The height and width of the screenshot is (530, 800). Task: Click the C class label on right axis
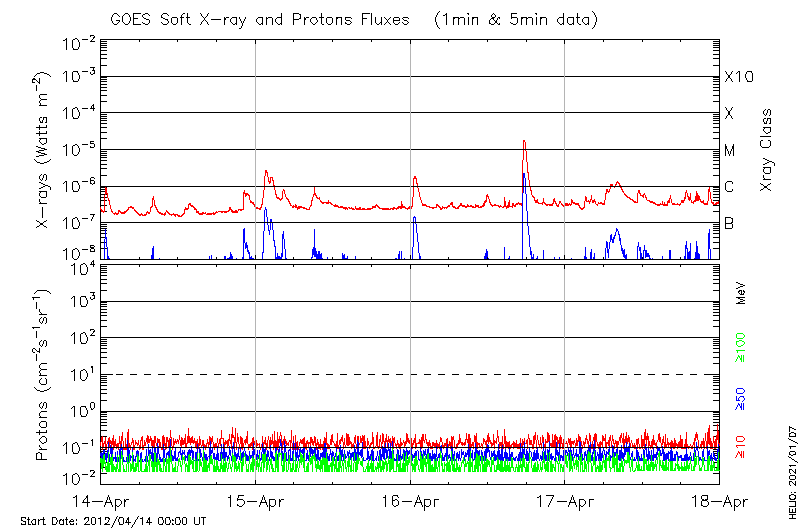click(x=729, y=187)
